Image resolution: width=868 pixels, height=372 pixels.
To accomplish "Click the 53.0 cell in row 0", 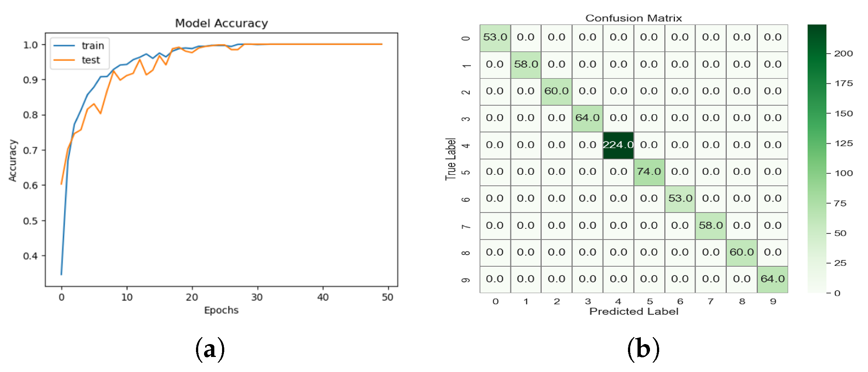I will 495,37.
